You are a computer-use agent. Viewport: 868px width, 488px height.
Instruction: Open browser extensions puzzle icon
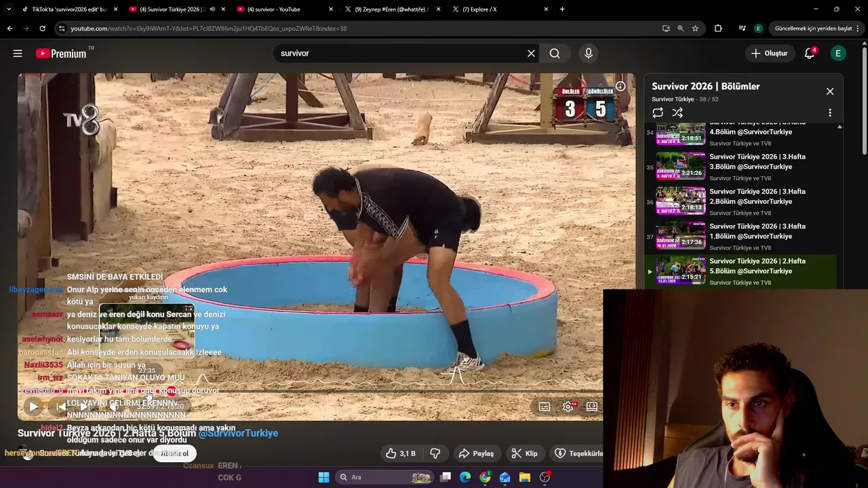point(718,28)
